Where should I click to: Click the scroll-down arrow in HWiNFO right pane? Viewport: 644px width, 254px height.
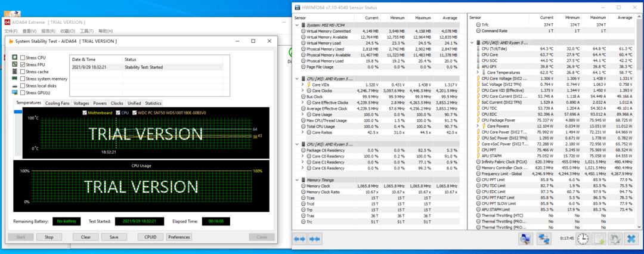639,227
